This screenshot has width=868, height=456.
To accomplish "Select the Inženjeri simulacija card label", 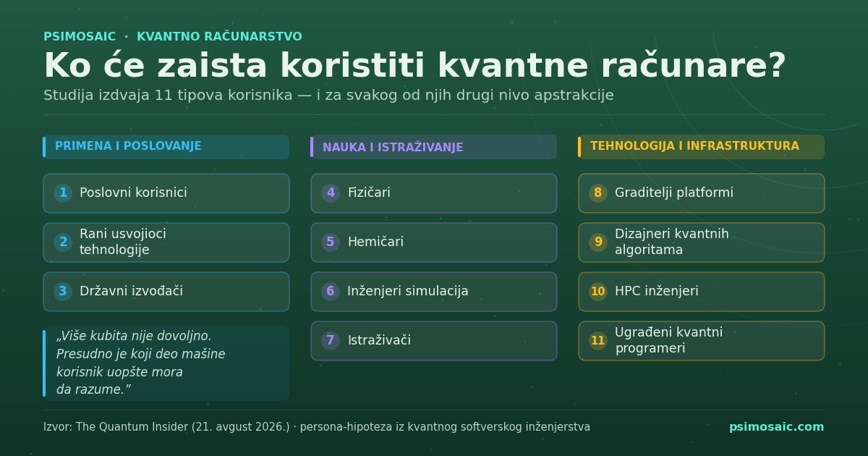I will [408, 292].
